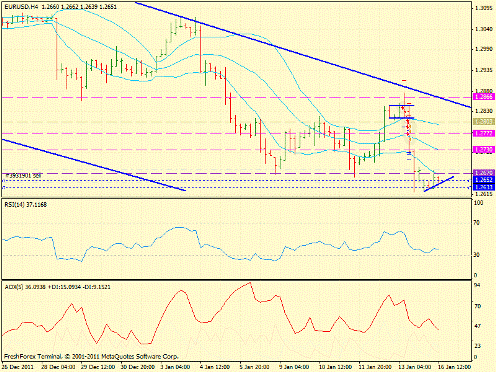
Task: Select the blue rectangle drawn near 1.2830
Action: (401, 112)
